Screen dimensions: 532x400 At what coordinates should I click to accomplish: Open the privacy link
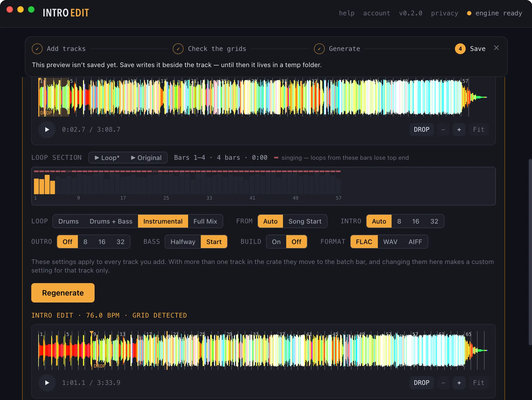coord(444,13)
